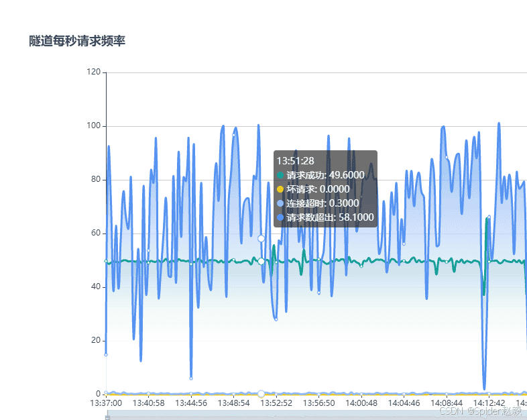
Task: Click the 14:00:48 x-axis label
Action: [x=361, y=403]
